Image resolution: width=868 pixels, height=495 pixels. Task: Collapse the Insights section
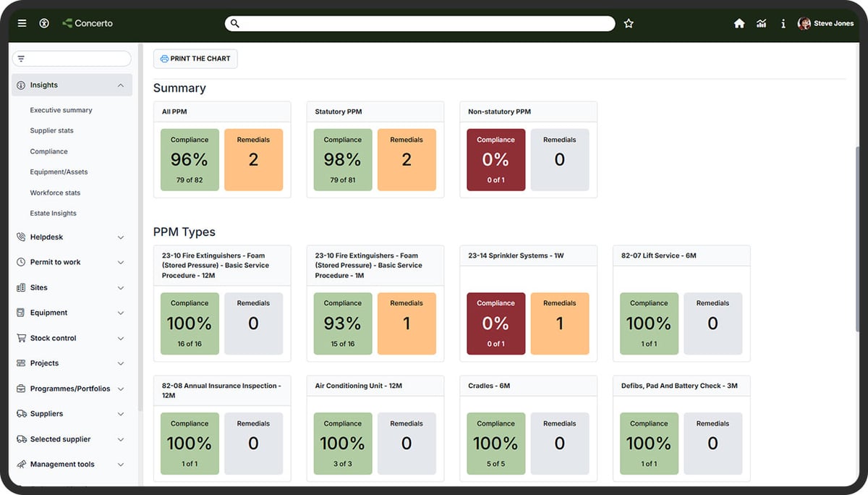tap(120, 85)
